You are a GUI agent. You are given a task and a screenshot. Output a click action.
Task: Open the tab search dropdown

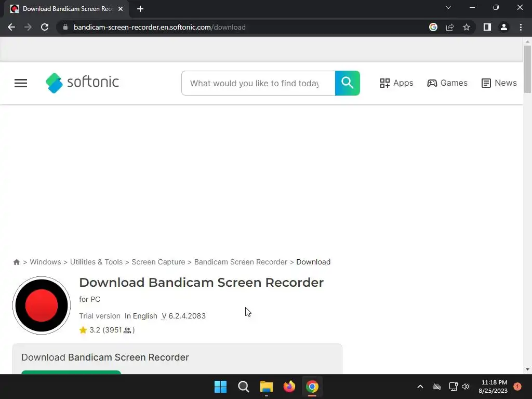point(448,7)
